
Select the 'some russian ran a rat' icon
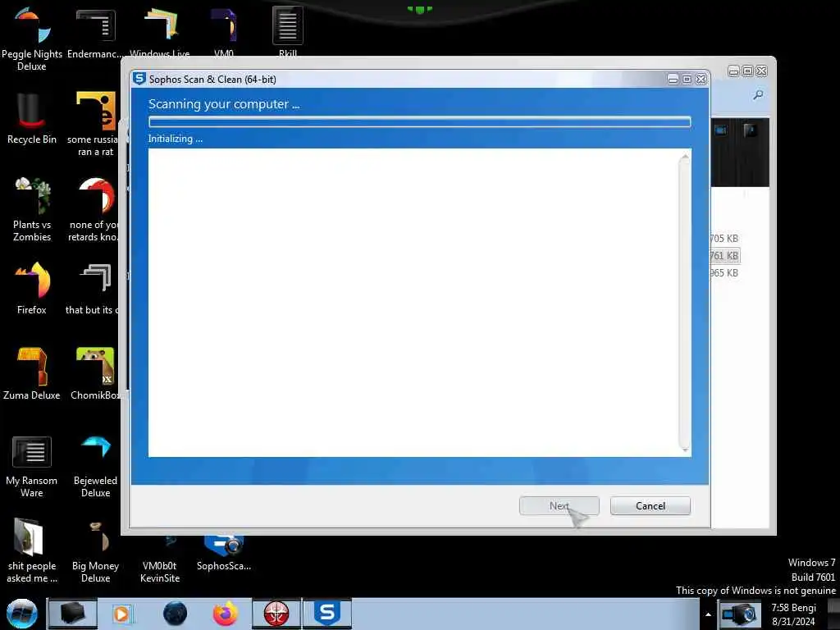click(94, 125)
